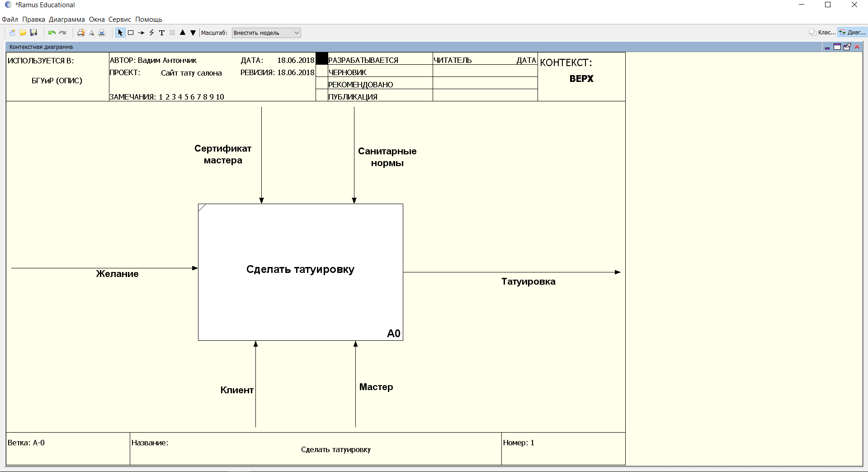Minimize the Контекстная диаграмма inner panel
The image size is (868, 472).
coord(827,47)
